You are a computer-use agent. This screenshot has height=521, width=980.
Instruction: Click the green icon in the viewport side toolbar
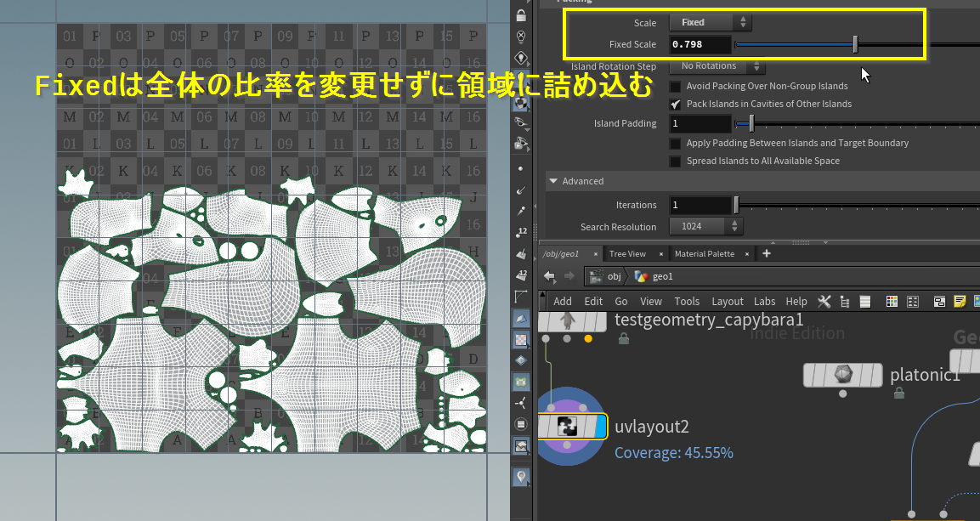pyautogui.click(x=521, y=382)
